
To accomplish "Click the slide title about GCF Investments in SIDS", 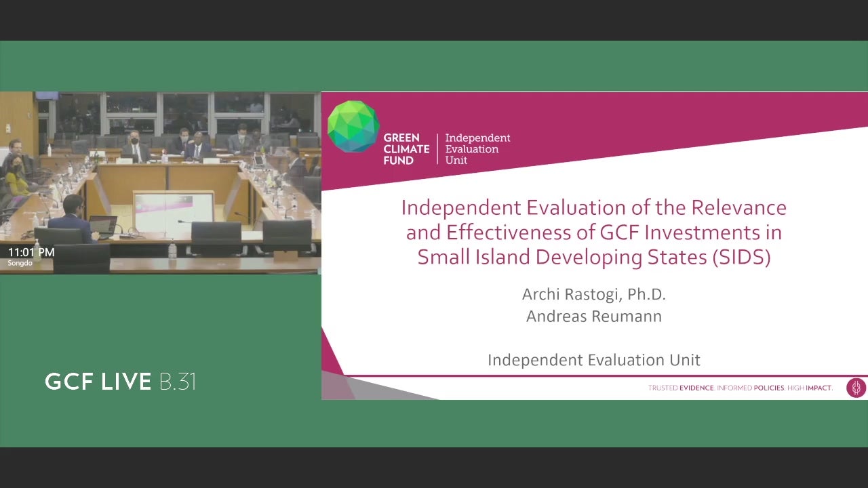I will coord(594,232).
